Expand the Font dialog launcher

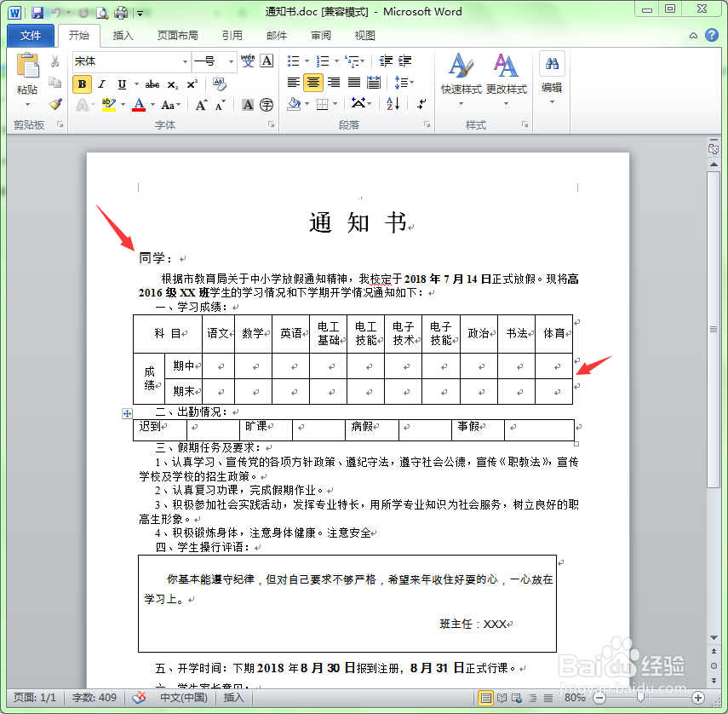tap(271, 124)
